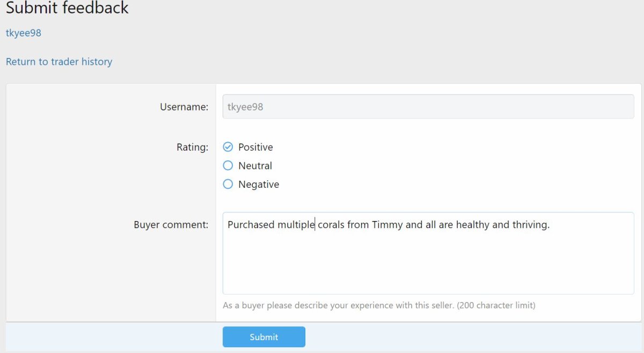The width and height of the screenshot is (644, 353).
Task: Click the "Username:" field label
Action: point(184,107)
